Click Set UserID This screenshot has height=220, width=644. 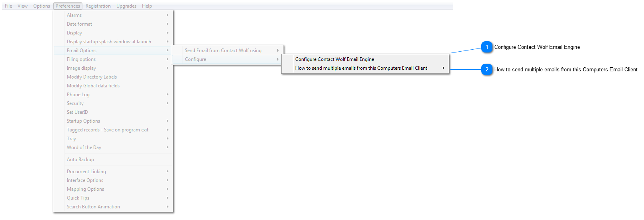click(113, 112)
